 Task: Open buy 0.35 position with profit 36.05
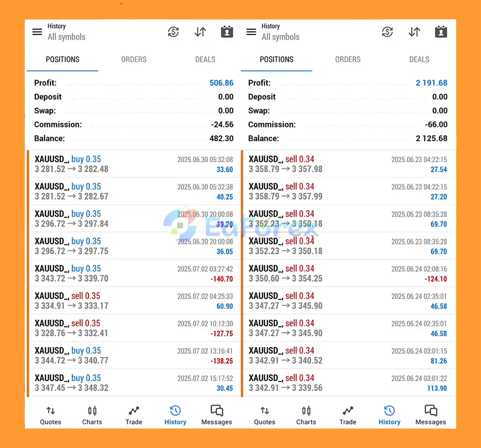click(134, 246)
